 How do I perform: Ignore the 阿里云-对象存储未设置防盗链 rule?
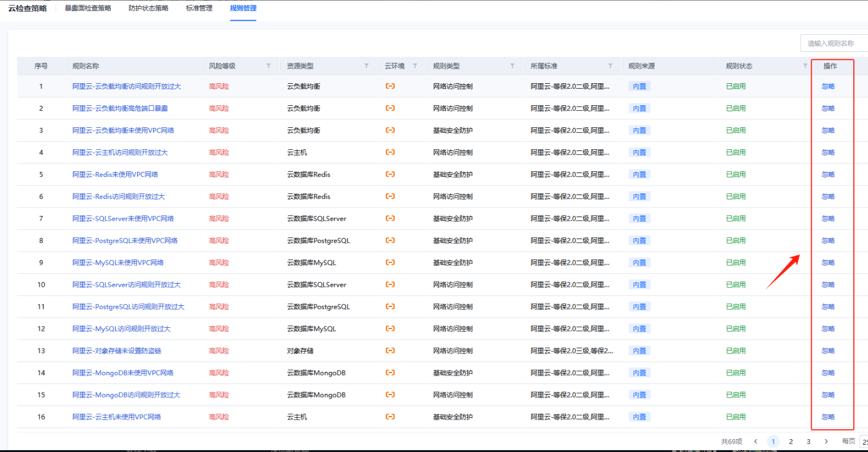point(828,350)
